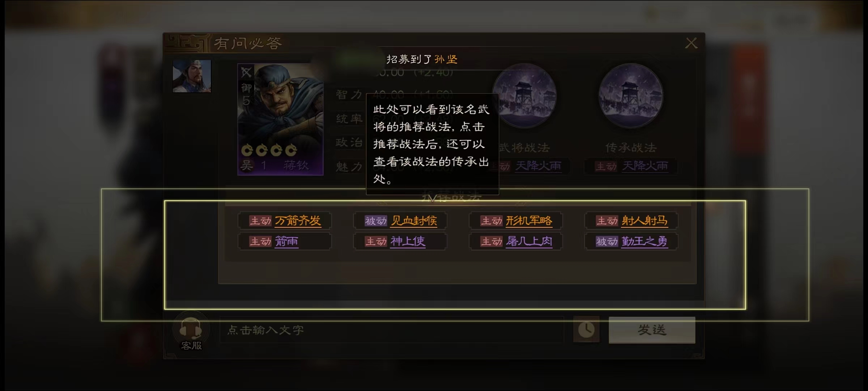Close the 有问必答 dialog with the X
868x391 pixels.
691,43
